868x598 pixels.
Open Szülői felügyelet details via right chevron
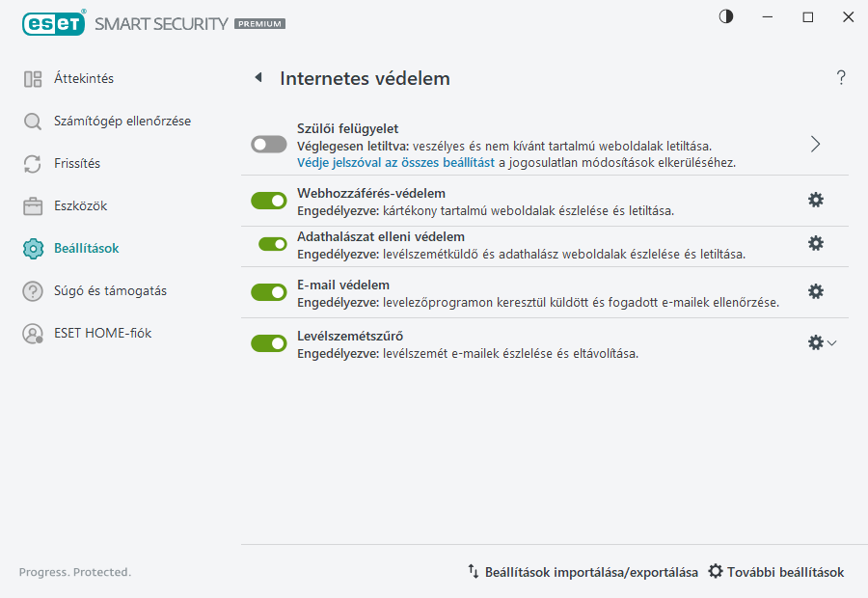click(x=815, y=143)
